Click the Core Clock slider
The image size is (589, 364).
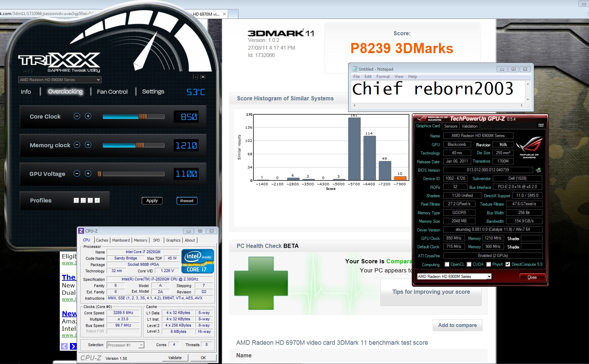click(x=134, y=116)
